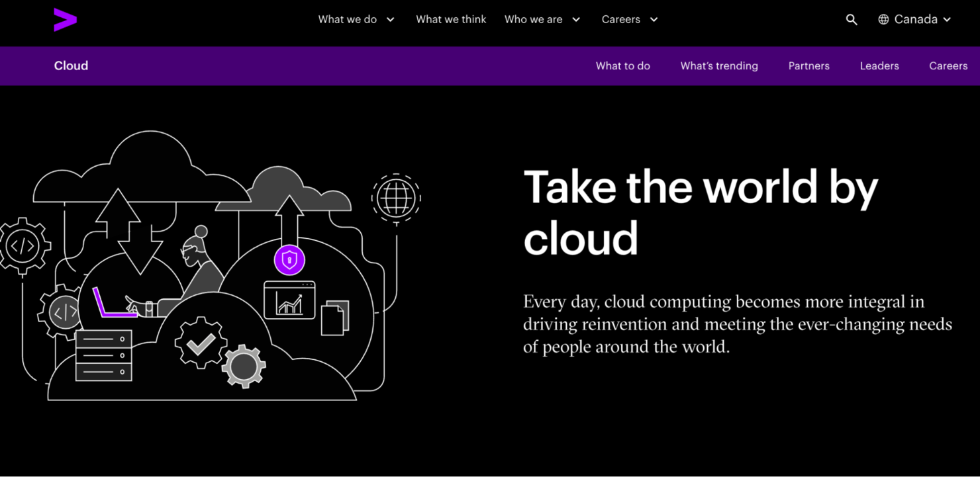This screenshot has height=477, width=980.
Task: Open the search magnifying glass icon
Action: [852, 19]
